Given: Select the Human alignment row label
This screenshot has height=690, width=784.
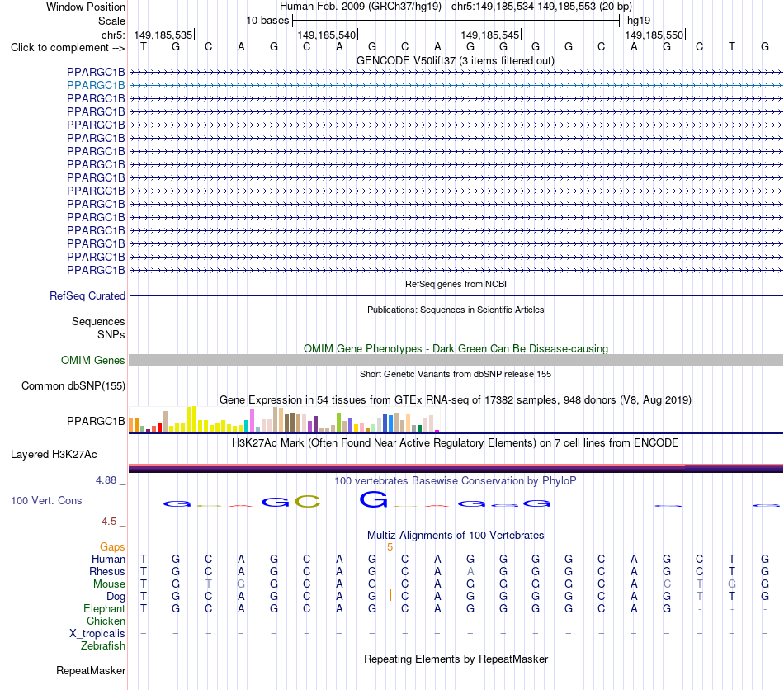Looking at the screenshot, I should 108,559.
